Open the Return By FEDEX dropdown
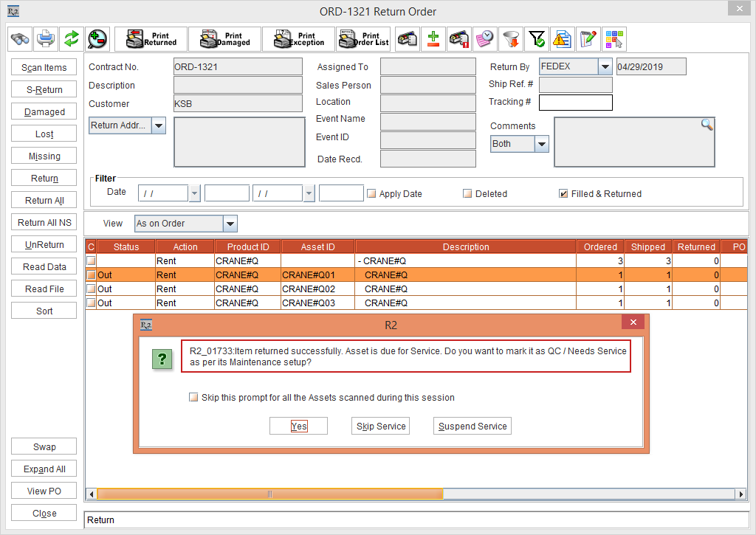Screen dimensions: 756x535 tap(605, 66)
